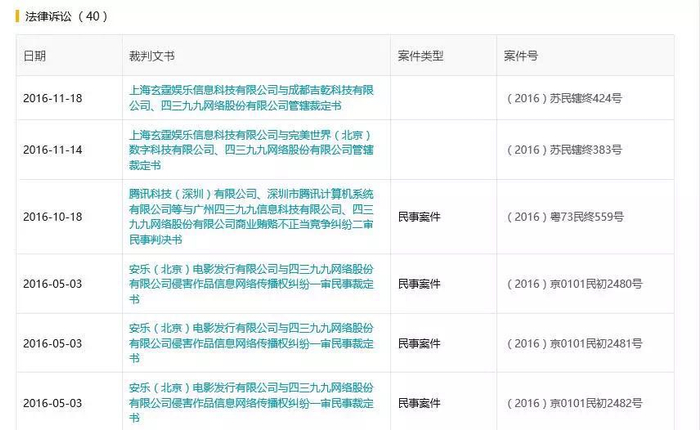
Task: Select case number （2016）京0101民初2480号
Action: (x=574, y=284)
